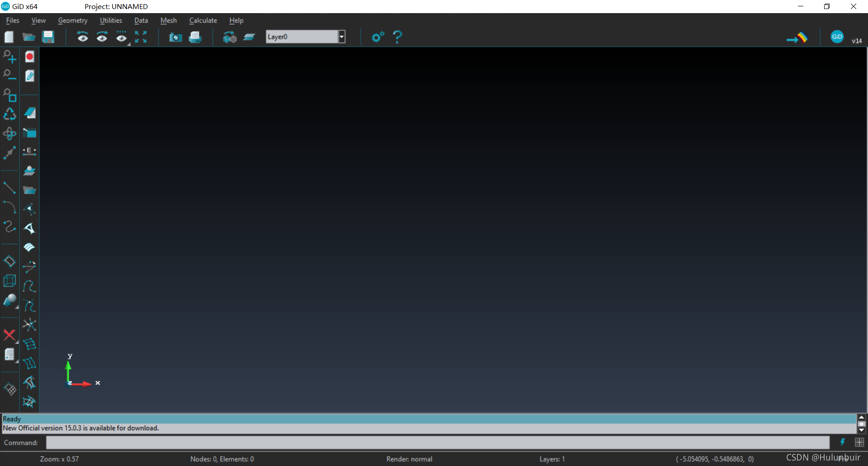
Task: Click the lightning bolt icon beside command line
Action: [843, 442]
